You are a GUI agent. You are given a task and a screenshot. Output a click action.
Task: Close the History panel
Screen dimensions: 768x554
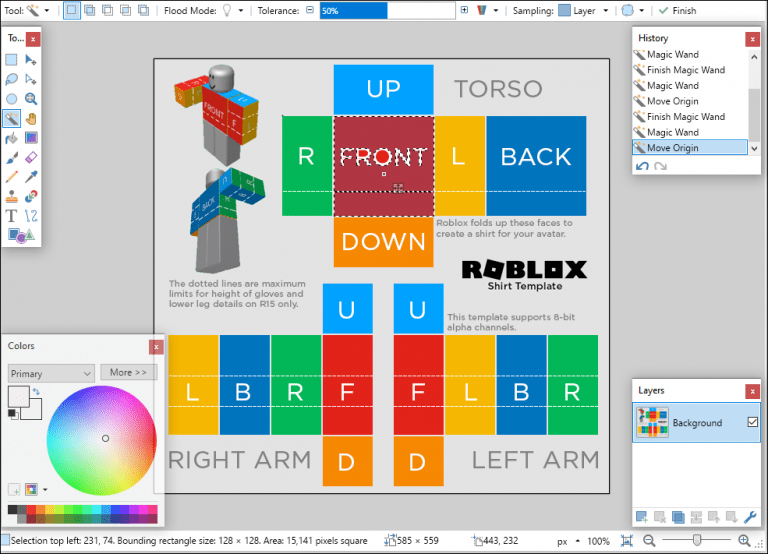click(x=752, y=39)
